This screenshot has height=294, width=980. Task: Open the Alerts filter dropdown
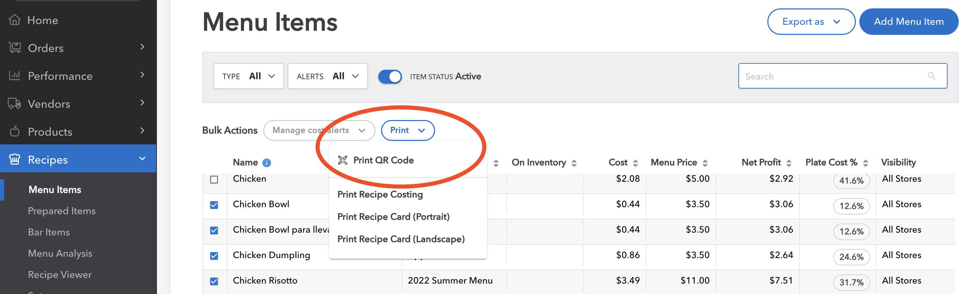click(327, 76)
